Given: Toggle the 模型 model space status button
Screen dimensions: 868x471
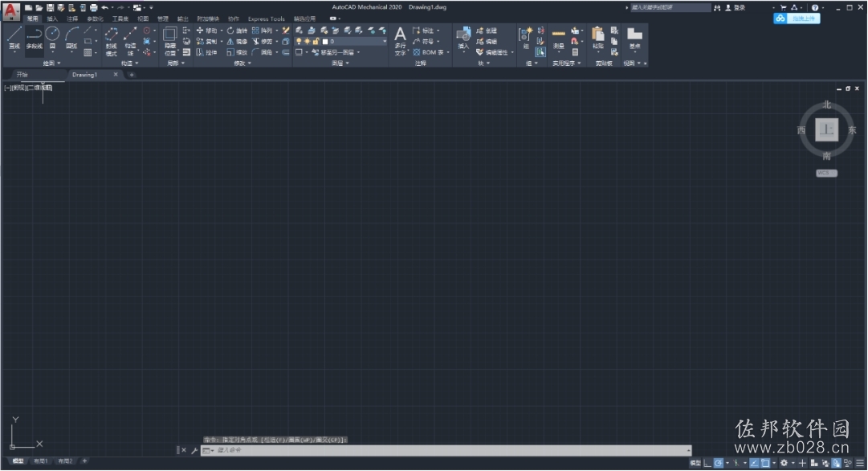Looking at the screenshot, I should pos(695,463).
